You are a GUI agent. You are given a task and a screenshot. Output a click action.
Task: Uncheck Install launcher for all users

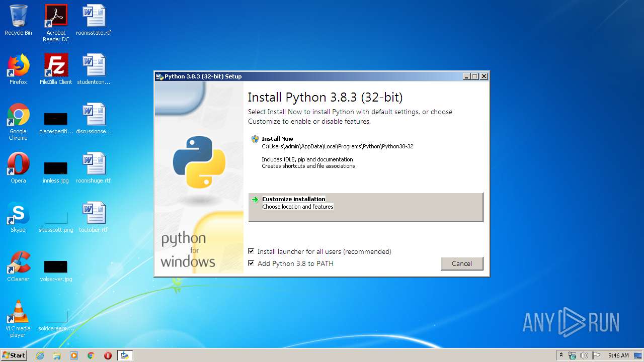251,251
